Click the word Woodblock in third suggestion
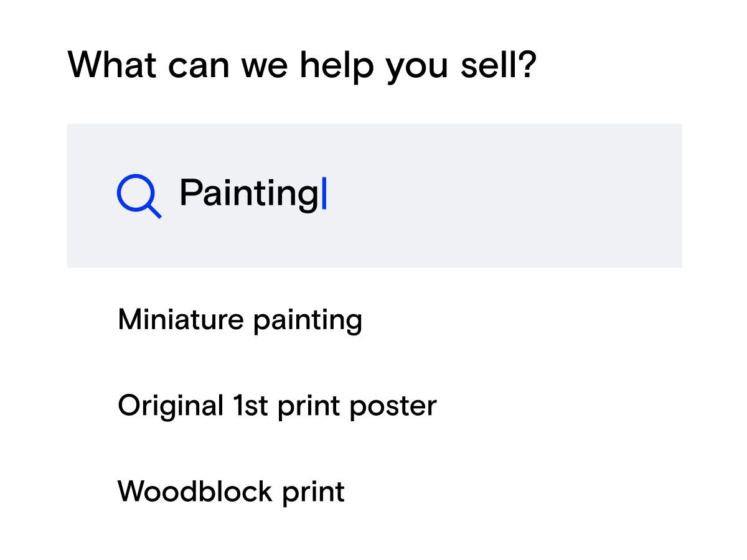Image resolution: width=747 pixels, height=560 pixels. click(x=195, y=492)
